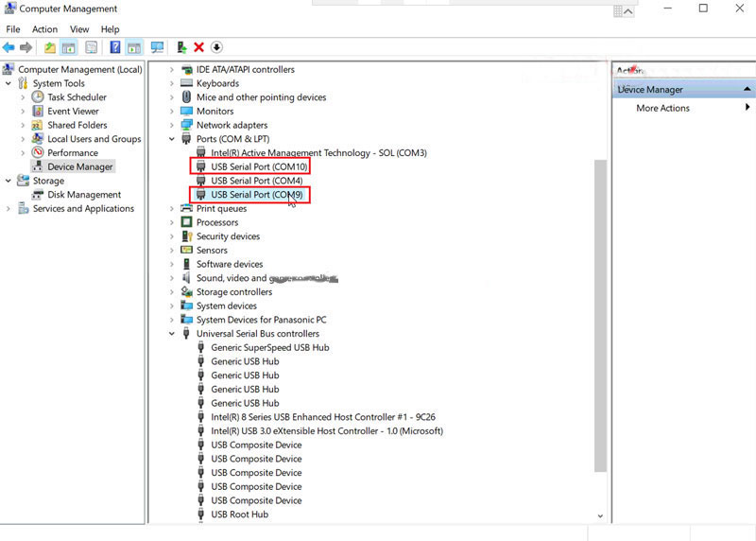The image size is (756, 541).
Task: Click the Storage controllers icon
Action: 186,291
